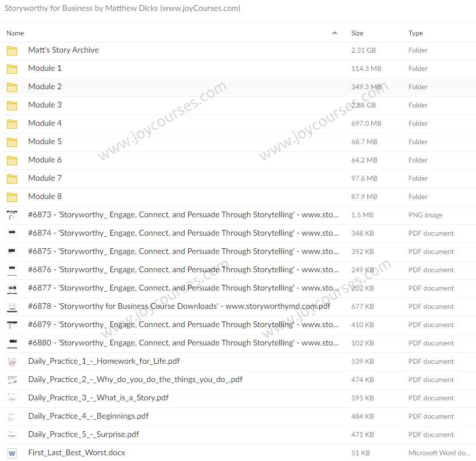Select the #6877 Storyworthy PDF file name
Screen dimensions: 476x461
click(x=183, y=288)
